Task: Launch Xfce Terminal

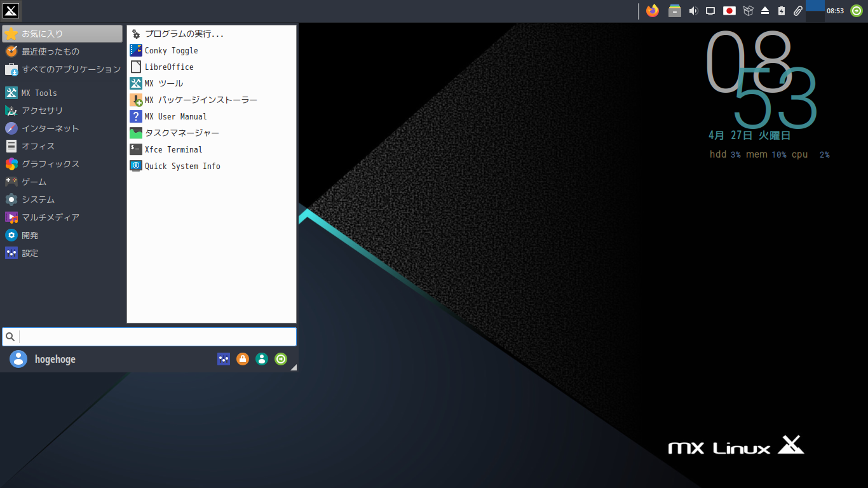Action: pos(212,149)
